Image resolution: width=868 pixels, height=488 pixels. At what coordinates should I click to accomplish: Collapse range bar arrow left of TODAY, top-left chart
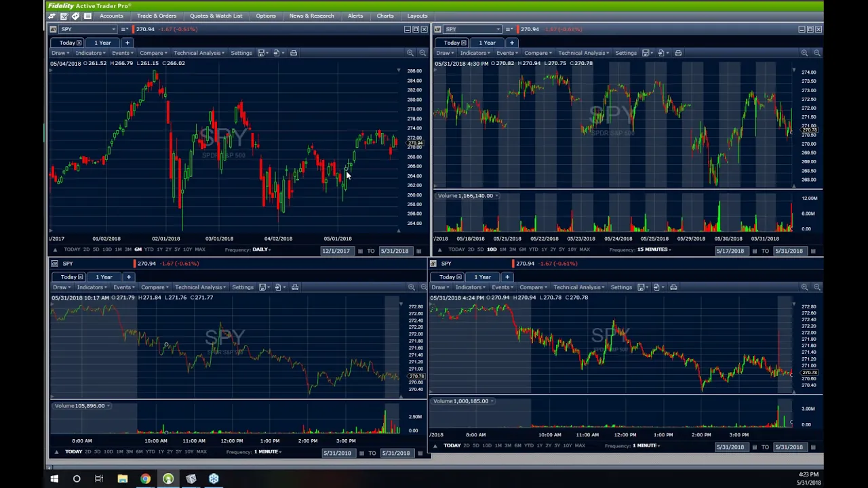pos(56,249)
